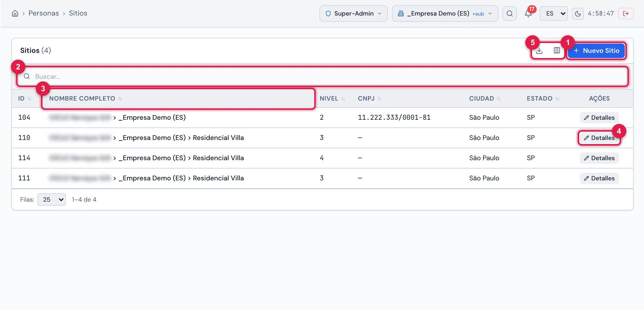Open Detalles for site 111
The width and height of the screenshot is (644, 311).
coord(599,178)
